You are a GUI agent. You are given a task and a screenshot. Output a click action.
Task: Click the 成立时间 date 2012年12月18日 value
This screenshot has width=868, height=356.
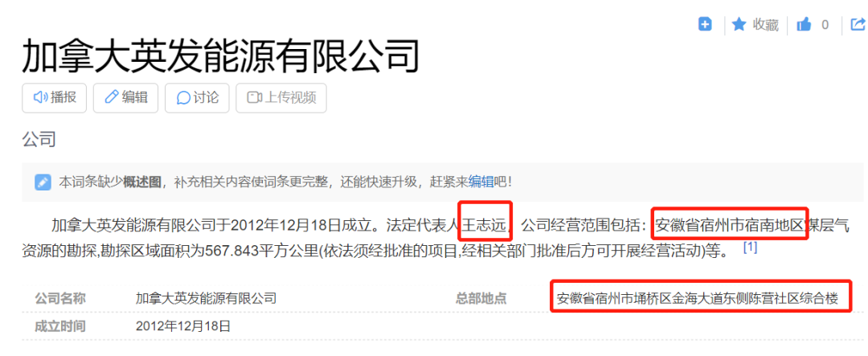(x=183, y=326)
